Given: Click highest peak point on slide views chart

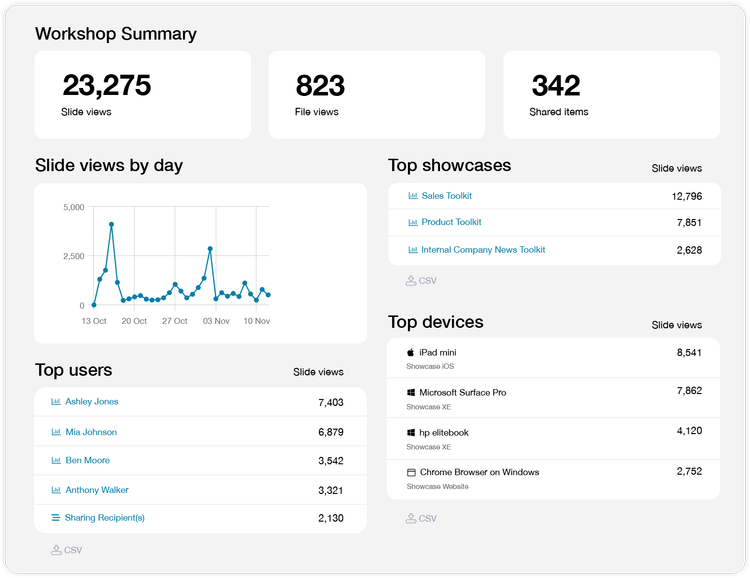Looking at the screenshot, I should click(111, 224).
